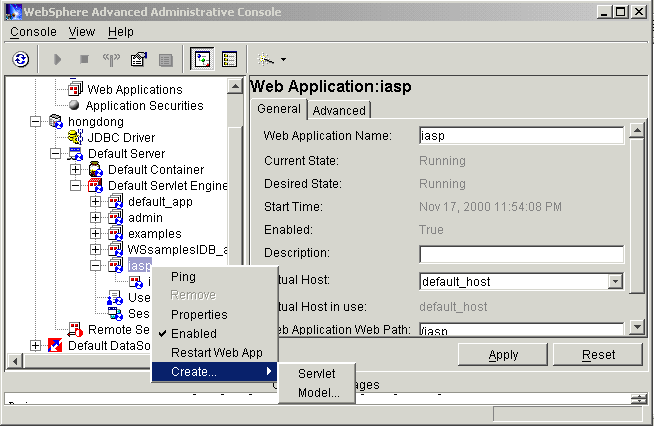Click the servlet icon under iasp

(x=136, y=282)
